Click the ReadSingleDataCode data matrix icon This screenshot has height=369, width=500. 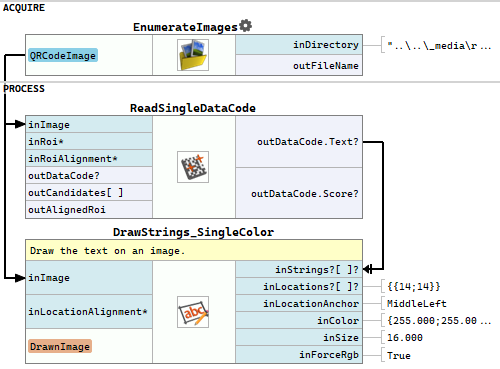[193, 167]
